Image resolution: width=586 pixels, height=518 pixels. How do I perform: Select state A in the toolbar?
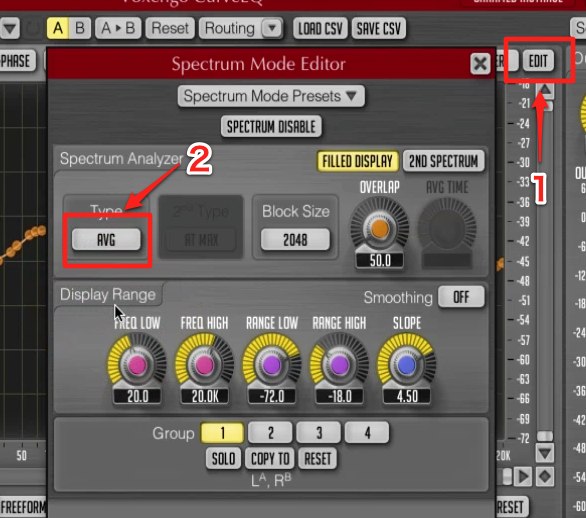click(58, 28)
